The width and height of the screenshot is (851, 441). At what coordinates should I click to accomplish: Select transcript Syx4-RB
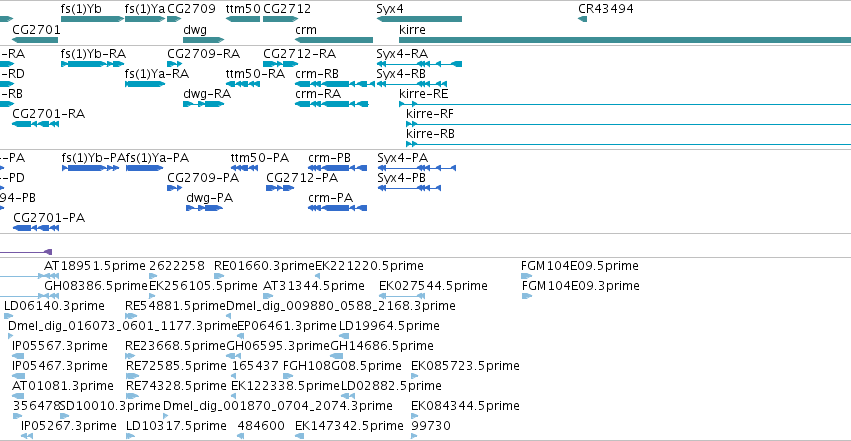[x=412, y=84]
